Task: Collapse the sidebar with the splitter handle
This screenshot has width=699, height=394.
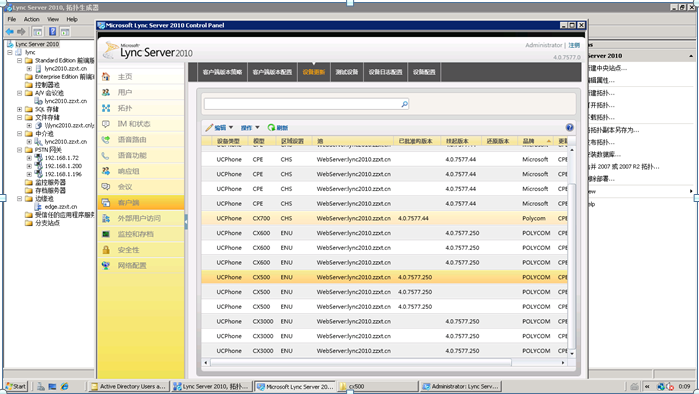Action: tap(186, 222)
